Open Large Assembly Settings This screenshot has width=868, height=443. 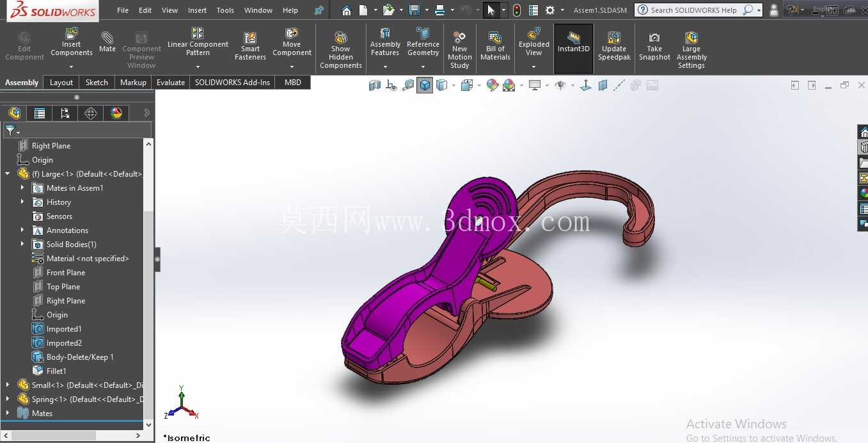691,49
